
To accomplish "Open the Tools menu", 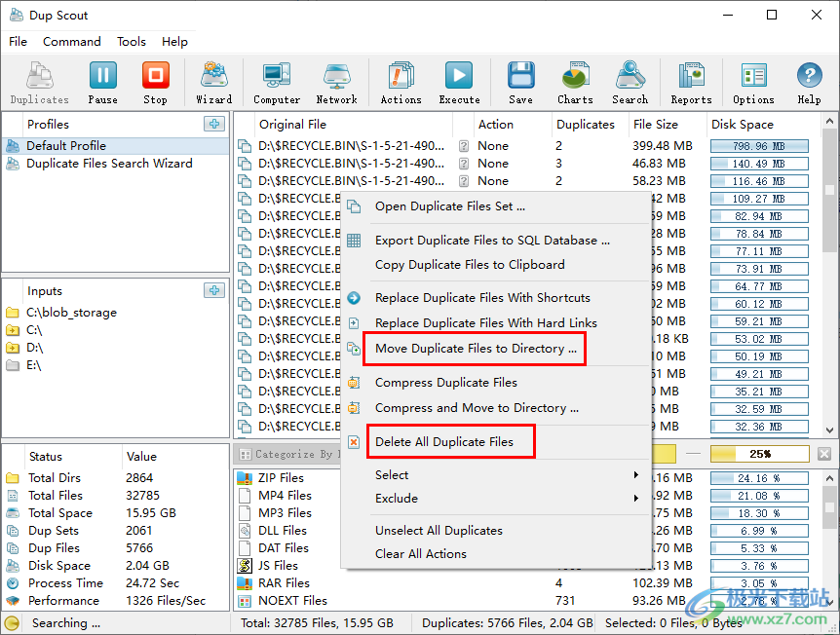I will click(x=132, y=41).
